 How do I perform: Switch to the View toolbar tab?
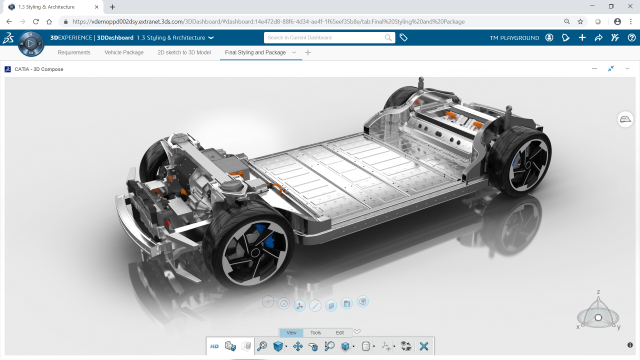coord(291,333)
